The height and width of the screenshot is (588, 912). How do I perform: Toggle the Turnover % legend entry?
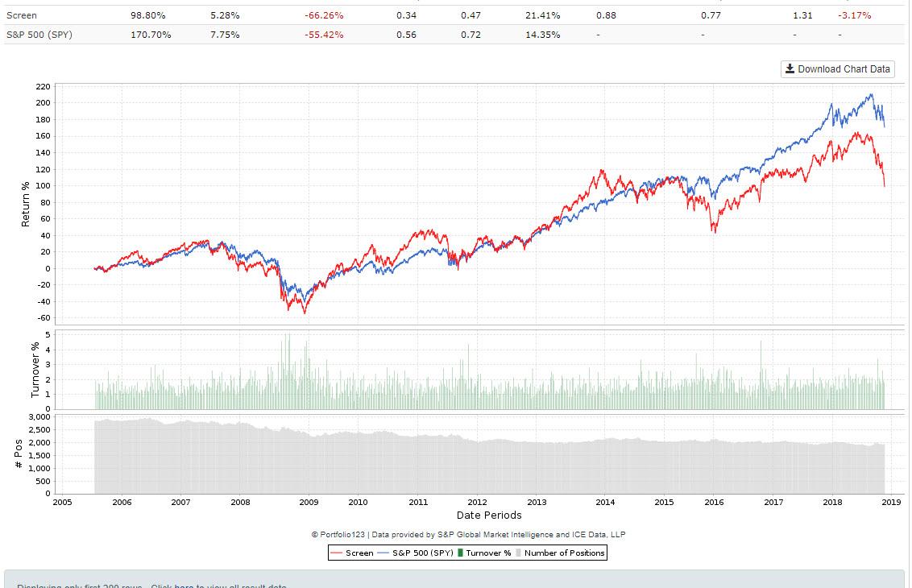pyautogui.click(x=484, y=553)
